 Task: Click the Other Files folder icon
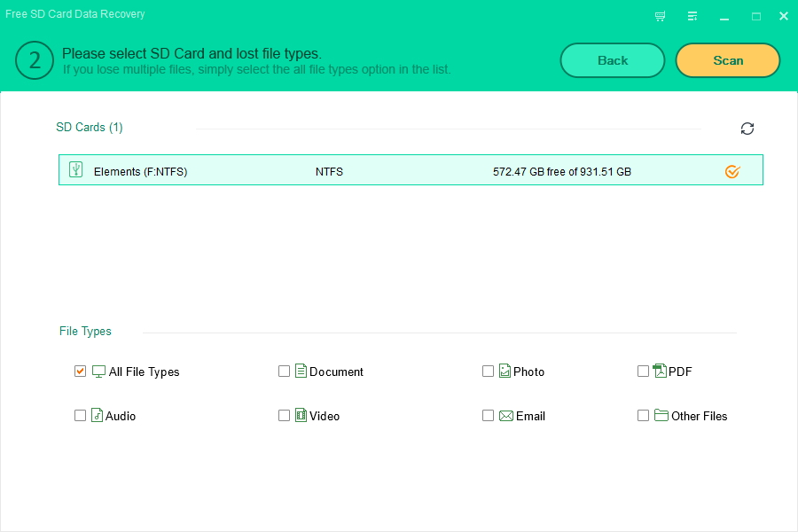pos(661,415)
